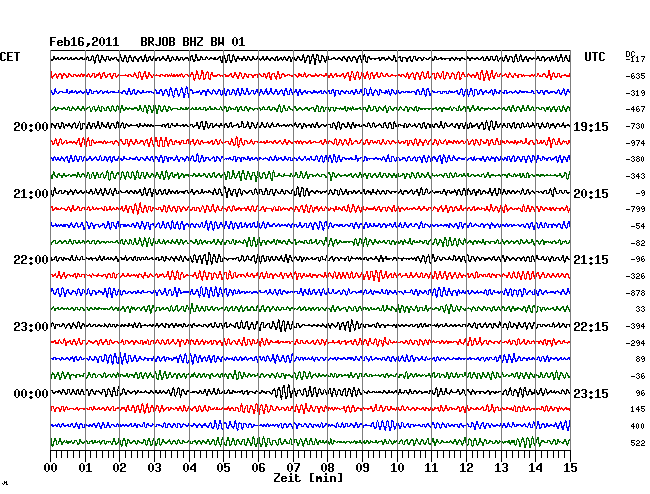Click minute 06 on the x-axis

point(258,468)
